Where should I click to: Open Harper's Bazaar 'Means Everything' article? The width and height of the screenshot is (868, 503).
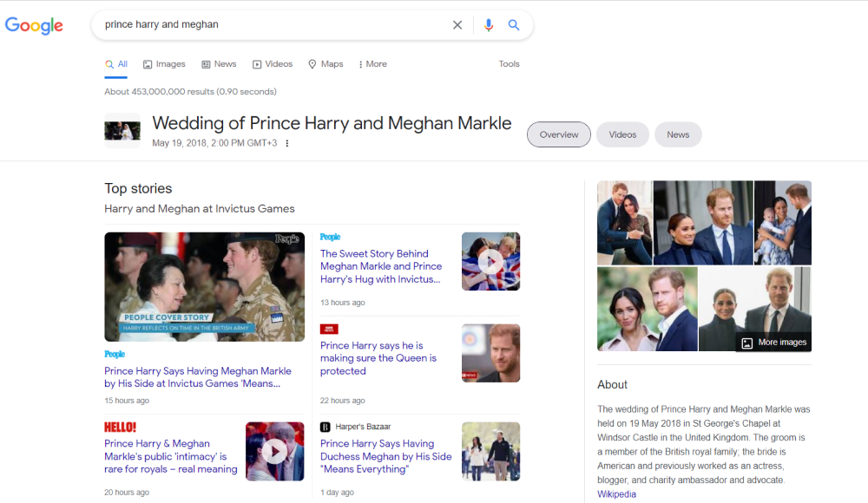click(386, 456)
